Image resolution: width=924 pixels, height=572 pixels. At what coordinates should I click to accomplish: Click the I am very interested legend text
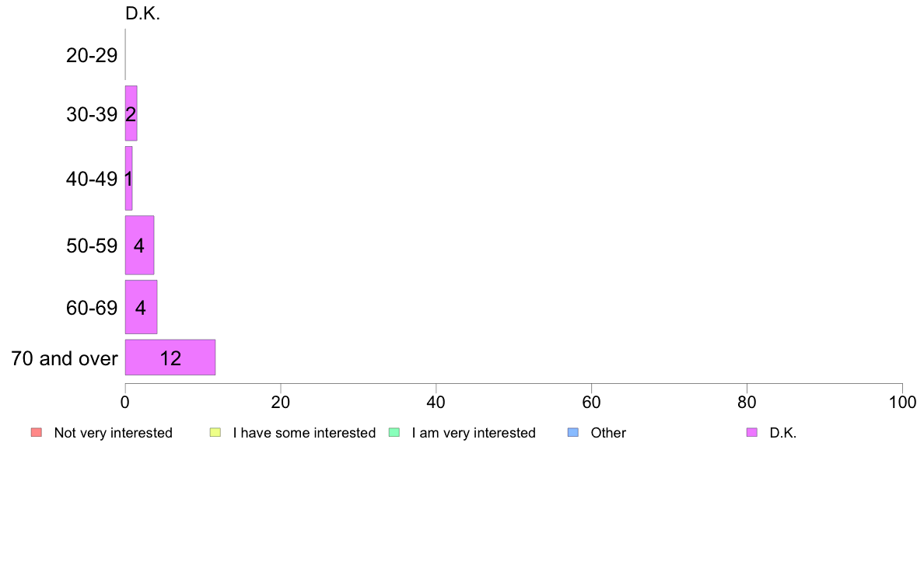click(474, 433)
